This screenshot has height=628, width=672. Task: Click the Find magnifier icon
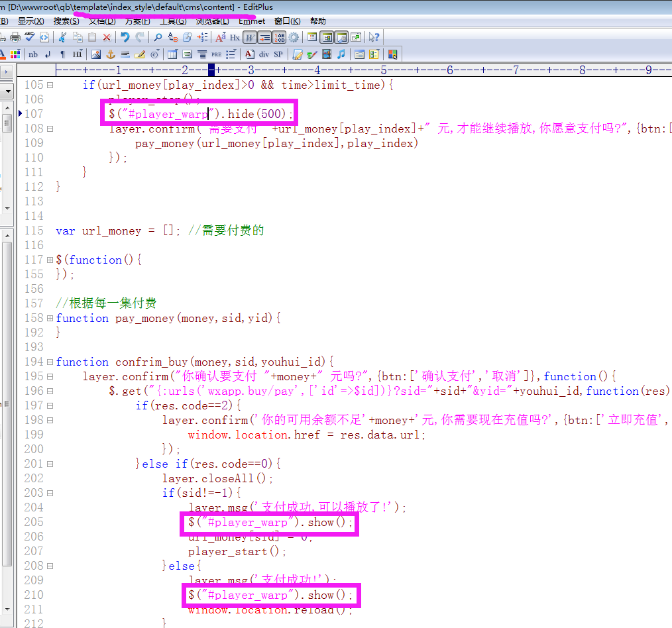pos(158,37)
